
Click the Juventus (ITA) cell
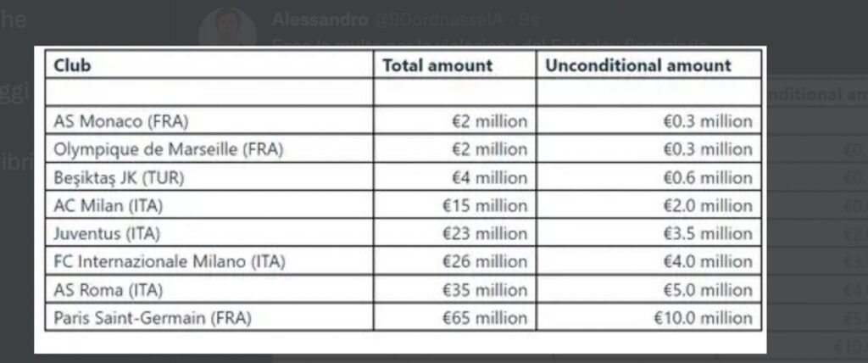pos(107,233)
